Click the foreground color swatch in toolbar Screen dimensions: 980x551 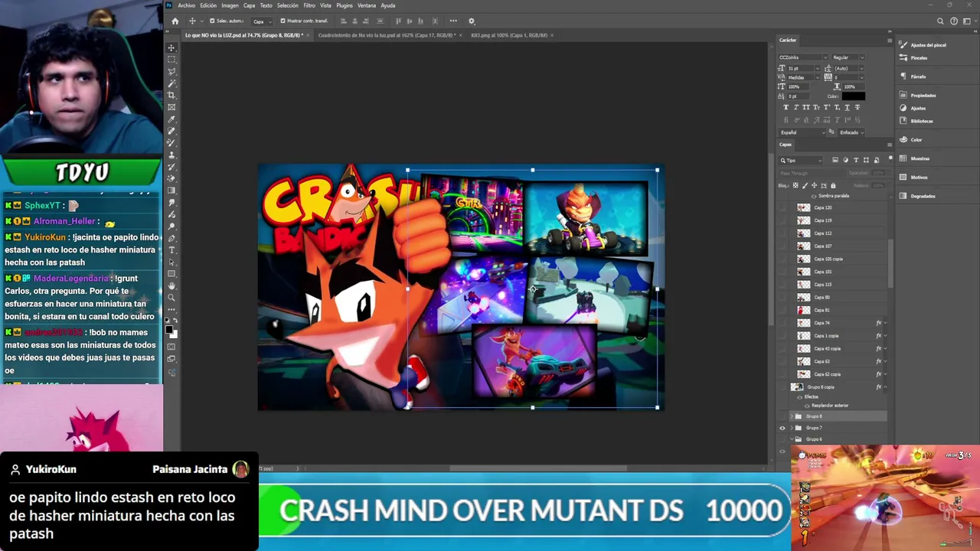tap(169, 330)
